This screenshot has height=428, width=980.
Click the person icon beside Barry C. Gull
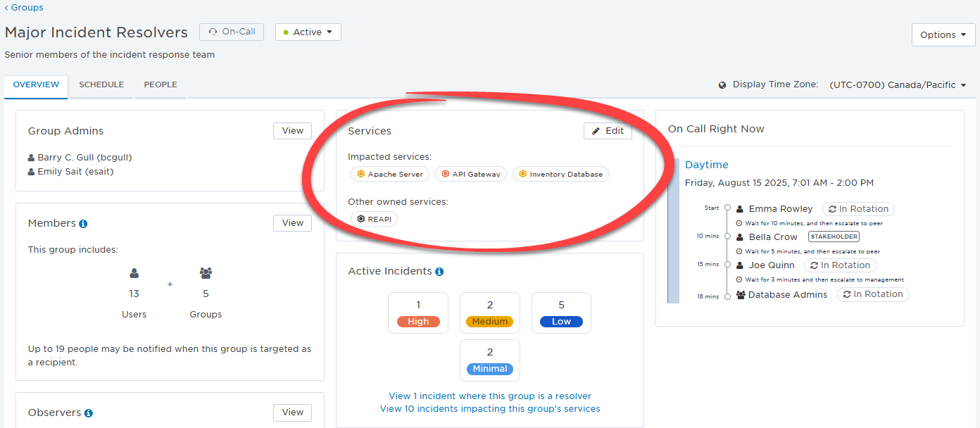click(x=32, y=158)
